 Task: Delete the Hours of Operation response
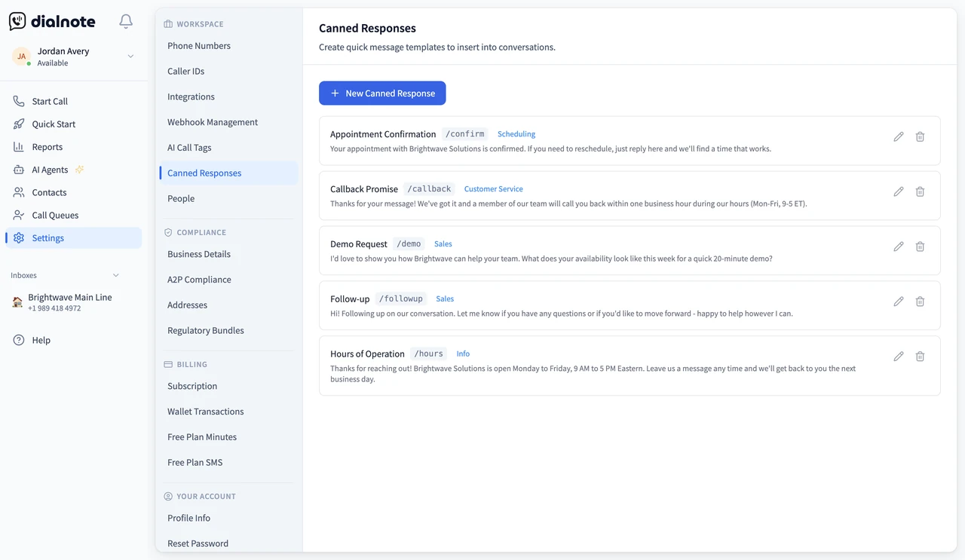pyautogui.click(x=920, y=357)
